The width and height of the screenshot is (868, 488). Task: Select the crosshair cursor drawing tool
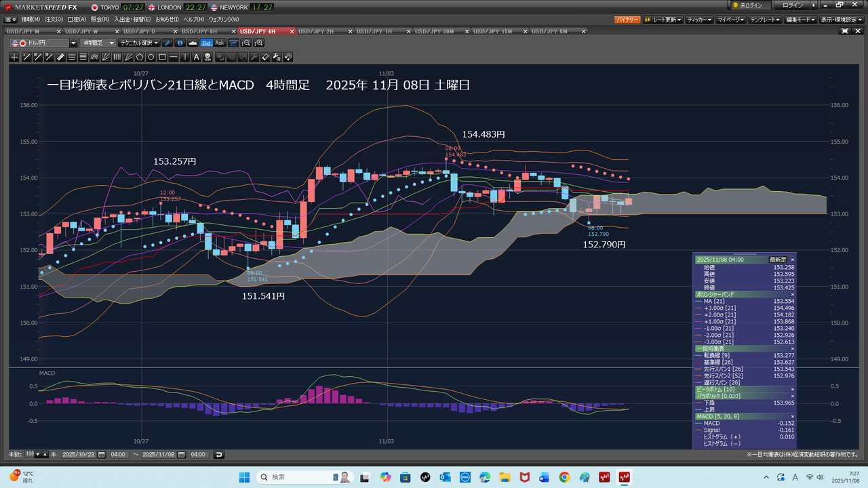14,57
